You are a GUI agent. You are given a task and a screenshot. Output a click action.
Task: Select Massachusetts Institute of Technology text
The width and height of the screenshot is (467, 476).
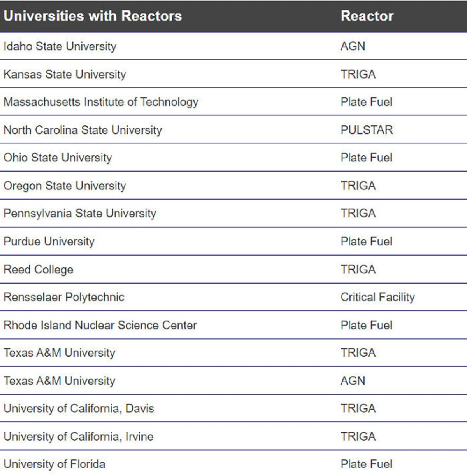click(x=101, y=102)
